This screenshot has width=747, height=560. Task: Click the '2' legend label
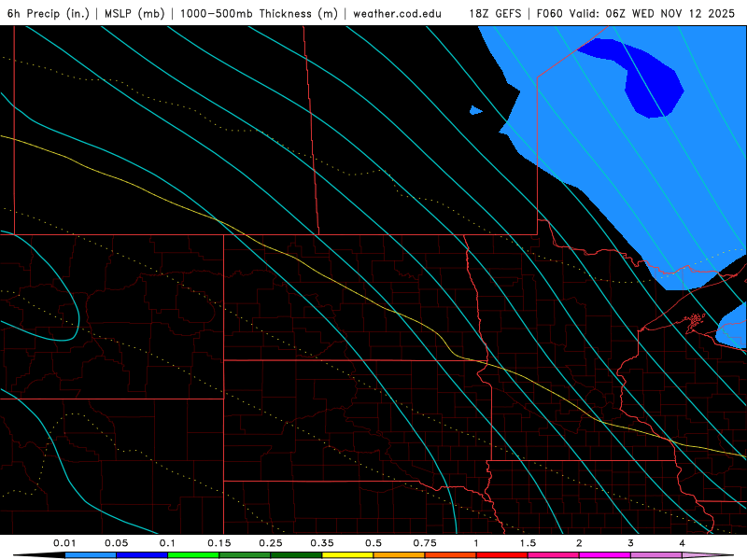pos(579,543)
